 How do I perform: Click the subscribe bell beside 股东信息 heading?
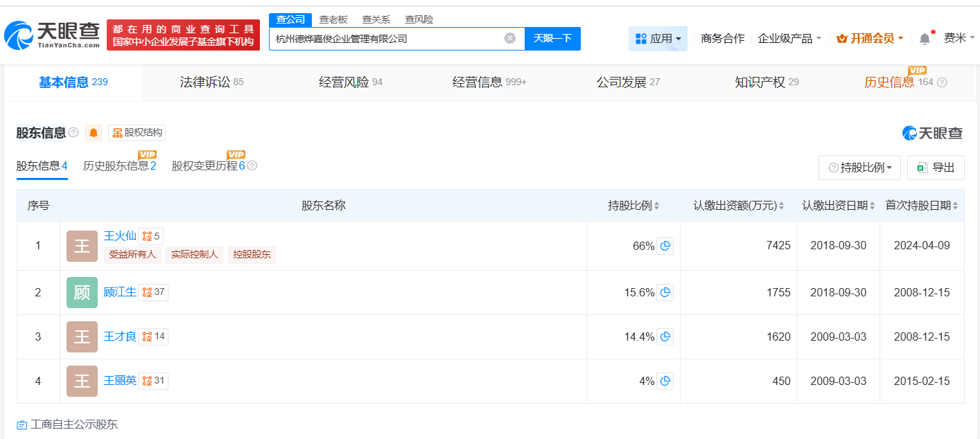[93, 132]
